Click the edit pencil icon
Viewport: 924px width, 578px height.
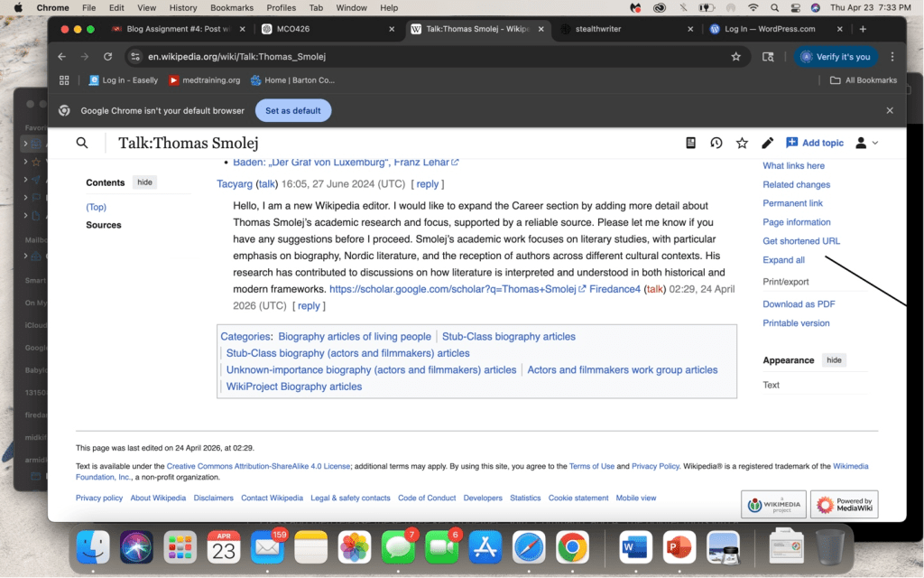click(767, 143)
